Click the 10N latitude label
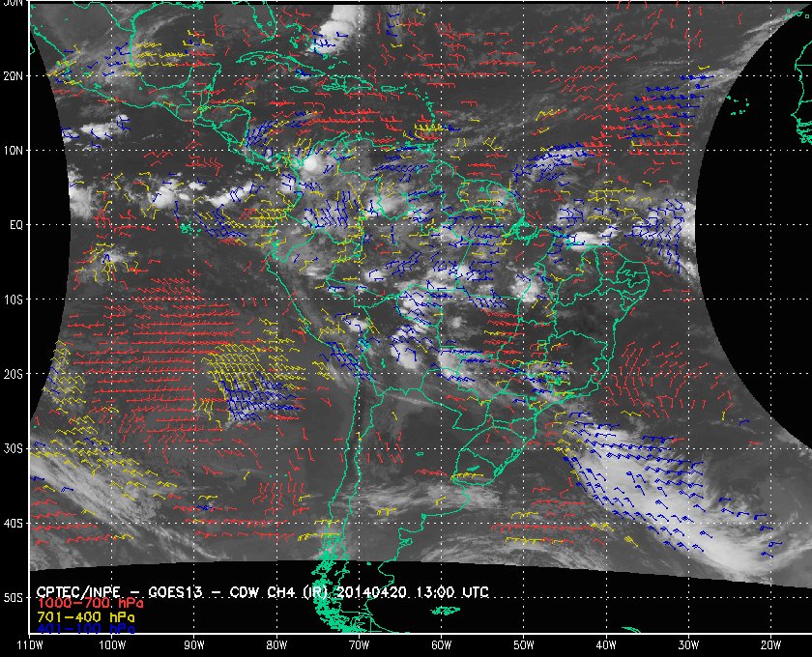This screenshot has height=657, width=812. point(14,151)
